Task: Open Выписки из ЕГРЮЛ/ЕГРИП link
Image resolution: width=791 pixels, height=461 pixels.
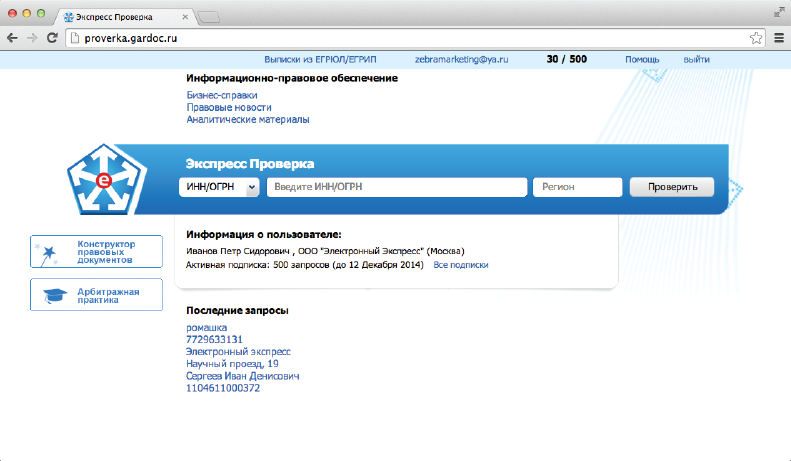Action: pos(320,60)
